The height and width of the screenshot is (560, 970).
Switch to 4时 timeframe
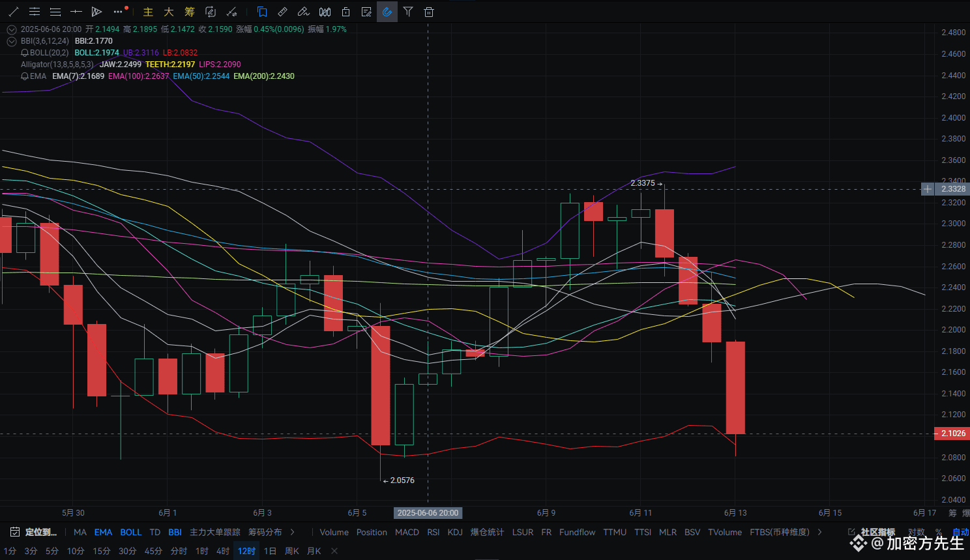click(223, 551)
